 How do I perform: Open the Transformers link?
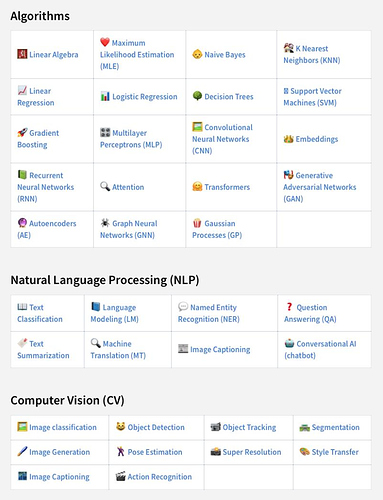coord(227,187)
